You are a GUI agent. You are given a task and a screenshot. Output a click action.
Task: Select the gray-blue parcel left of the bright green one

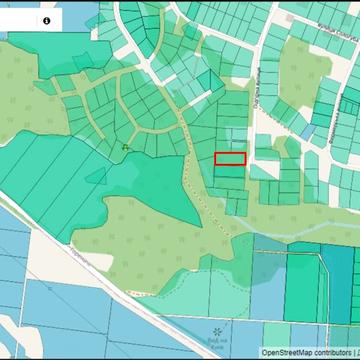coord(268,287)
